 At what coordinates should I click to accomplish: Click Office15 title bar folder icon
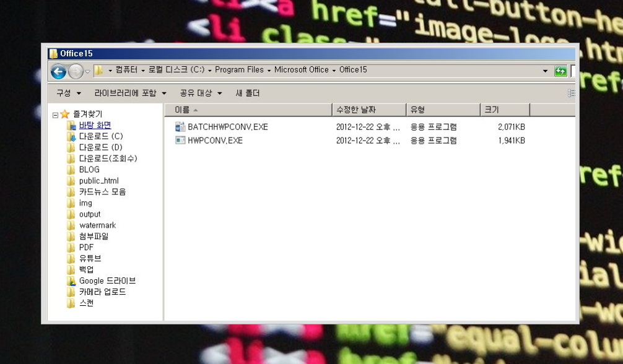53,54
